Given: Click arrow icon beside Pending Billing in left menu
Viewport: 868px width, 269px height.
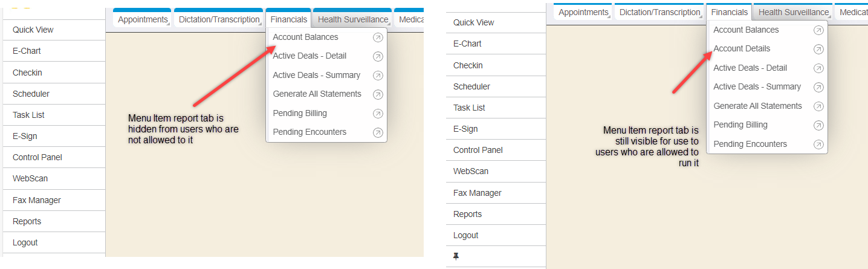Looking at the screenshot, I should point(378,114).
